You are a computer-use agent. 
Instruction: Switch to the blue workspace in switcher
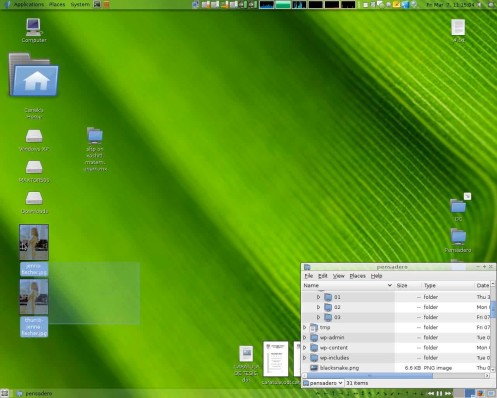coord(470,394)
